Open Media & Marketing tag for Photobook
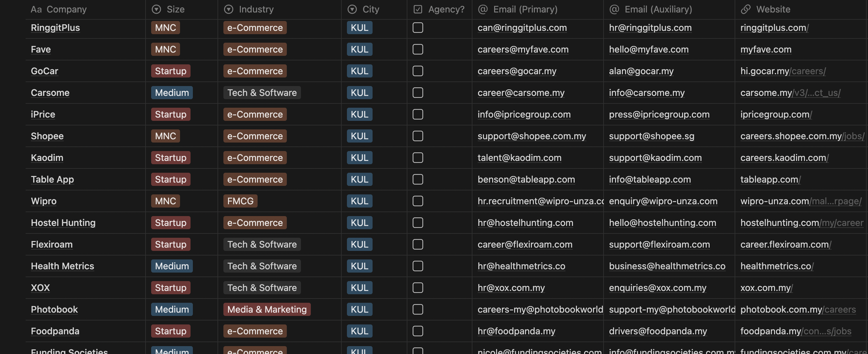This screenshot has width=868, height=354. [x=267, y=309]
